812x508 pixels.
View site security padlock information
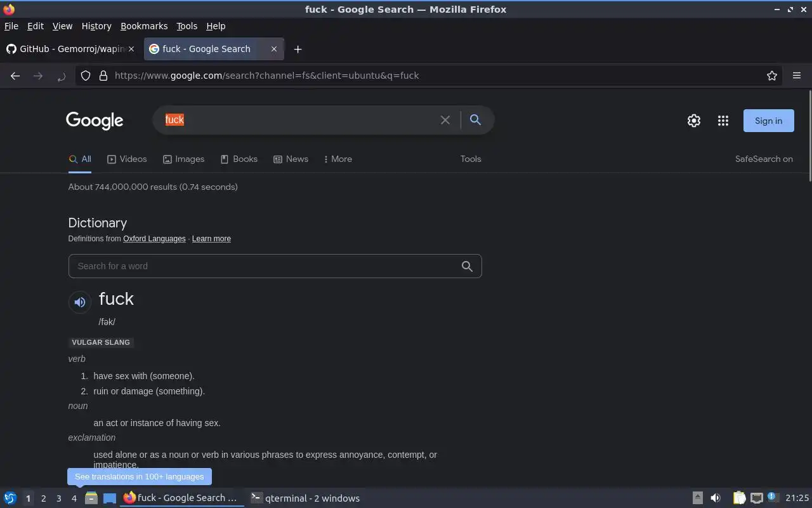tap(103, 76)
